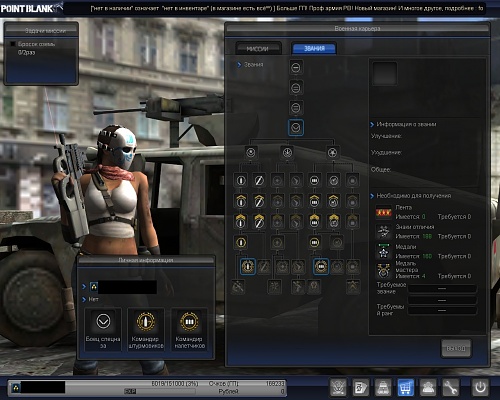The height and width of the screenshot is (400, 500).
Task: Expand Необходимо для получения section arrow
Action: 372,196
